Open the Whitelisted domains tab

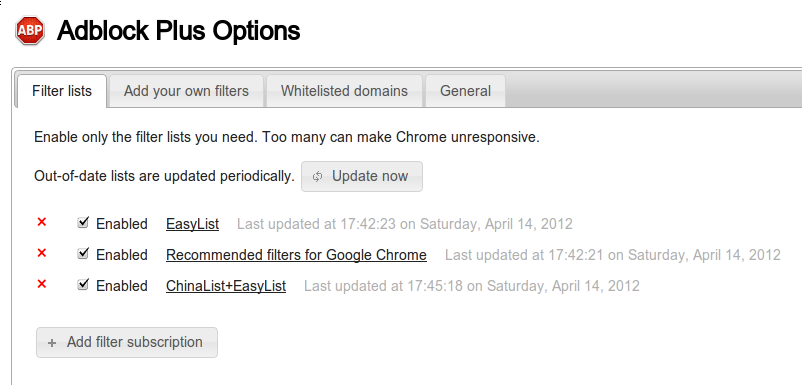tap(344, 91)
